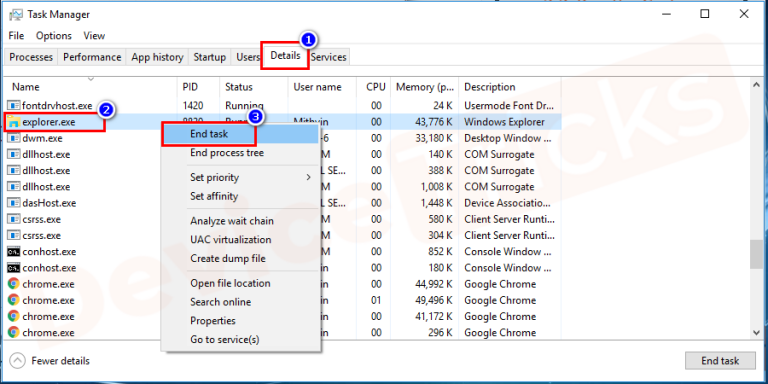Click the scrollbar up arrow

pos(757,85)
